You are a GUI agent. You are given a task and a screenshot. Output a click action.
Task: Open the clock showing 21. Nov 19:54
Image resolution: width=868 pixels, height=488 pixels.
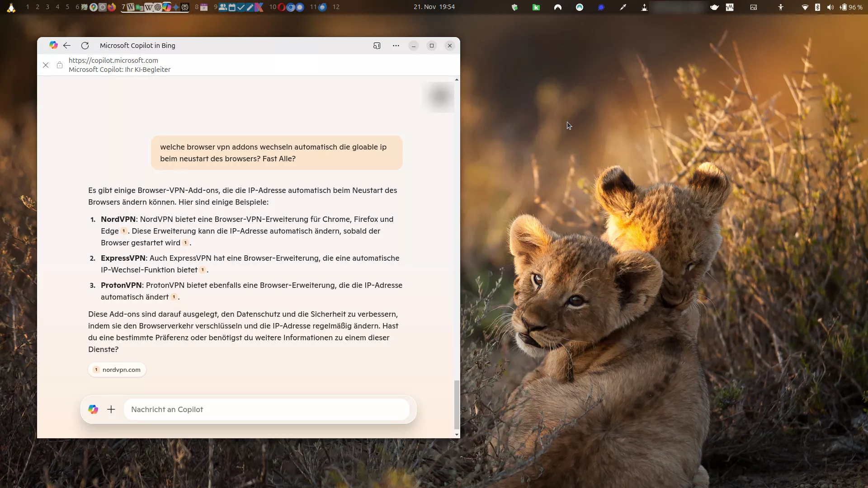coord(434,7)
